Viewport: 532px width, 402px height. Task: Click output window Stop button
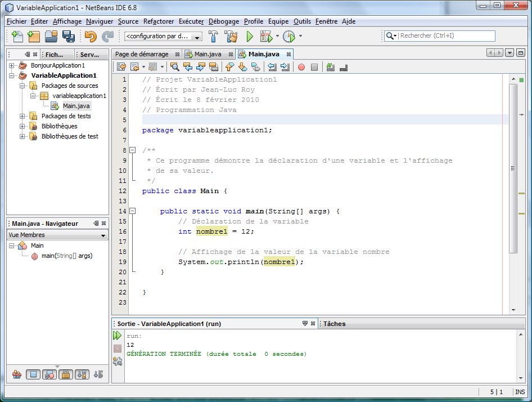(x=117, y=349)
